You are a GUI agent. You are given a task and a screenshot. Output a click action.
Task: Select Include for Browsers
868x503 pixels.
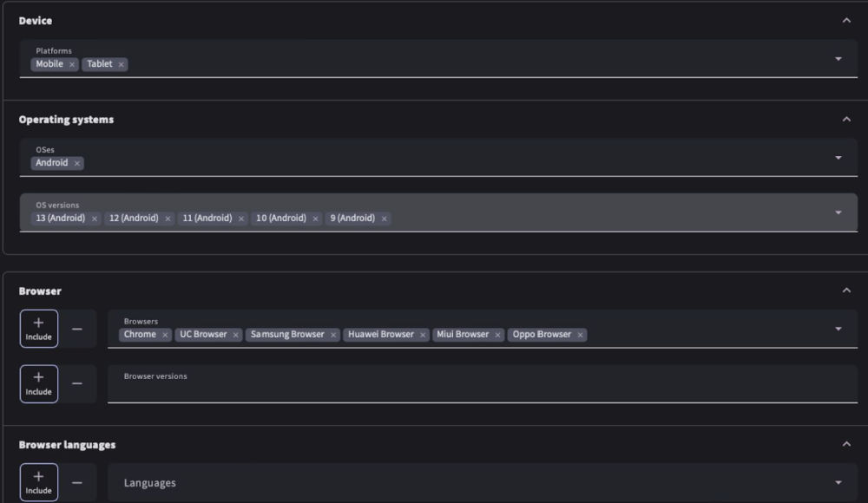click(39, 329)
